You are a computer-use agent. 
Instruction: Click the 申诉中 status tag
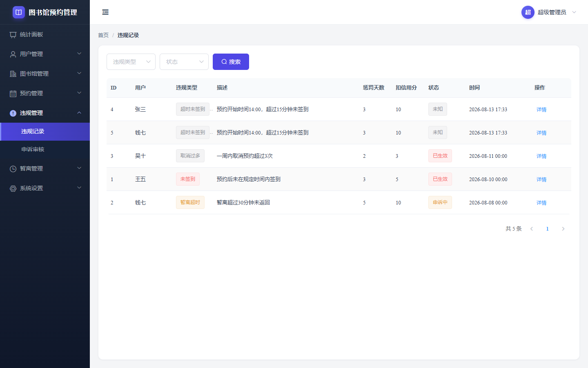pos(440,202)
